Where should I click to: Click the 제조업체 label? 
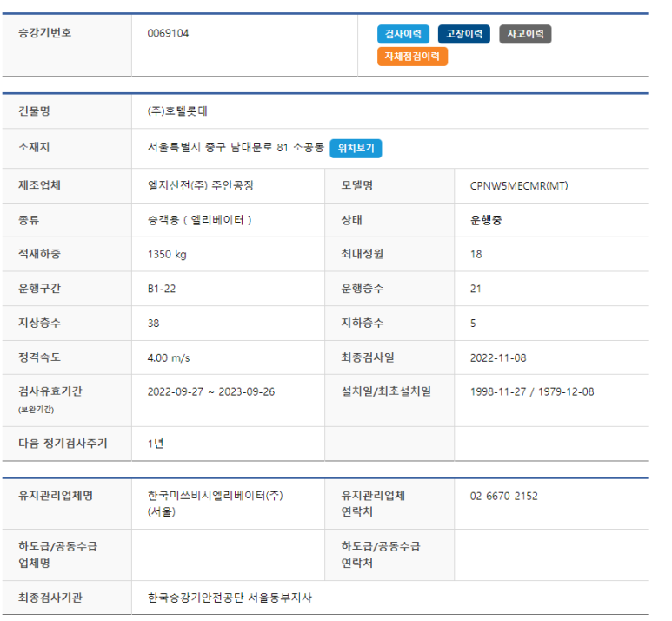coord(39,186)
